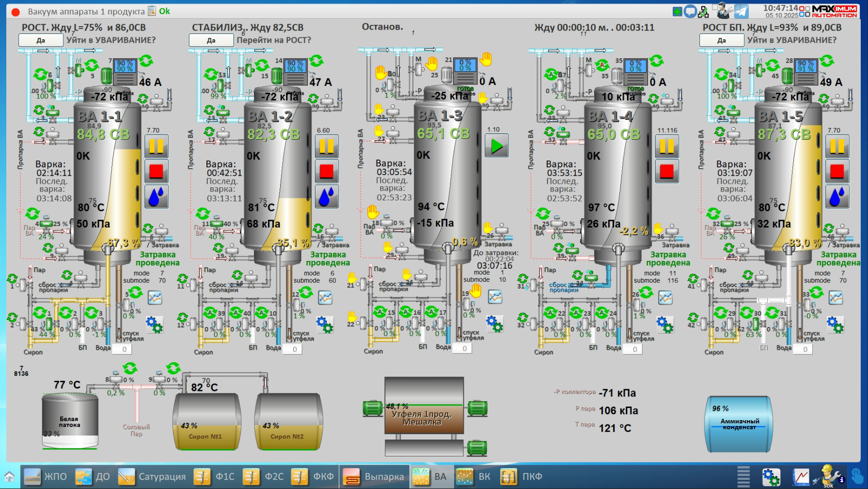The width and height of the screenshot is (868, 489).
Task: Toggle the auto-mode green arrows on Сироп tank valve 8
Action: [129, 369]
